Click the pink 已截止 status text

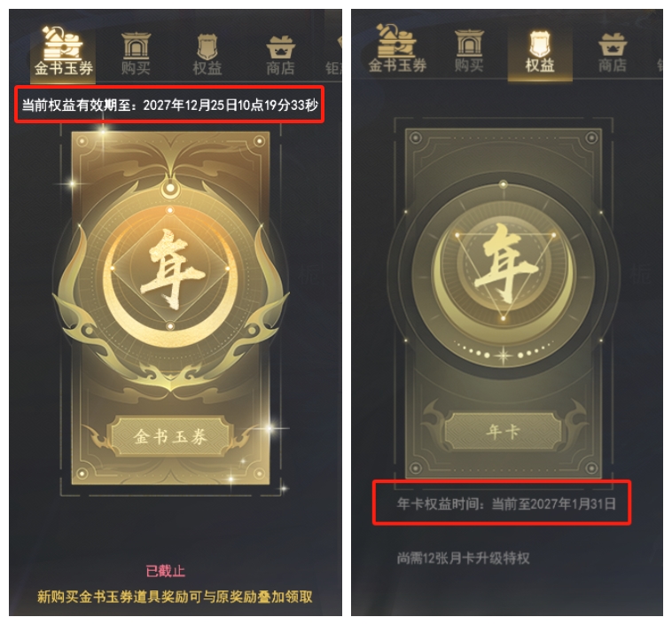166,571
